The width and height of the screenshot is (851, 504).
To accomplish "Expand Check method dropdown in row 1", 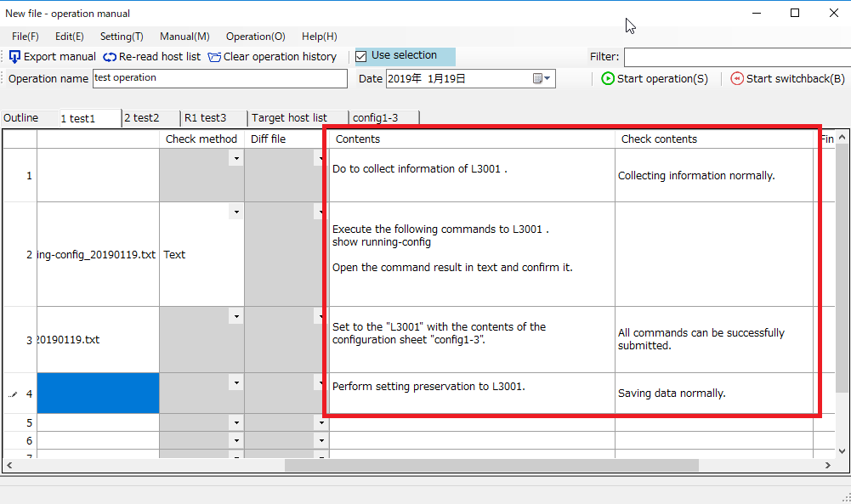I will click(235, 158).
